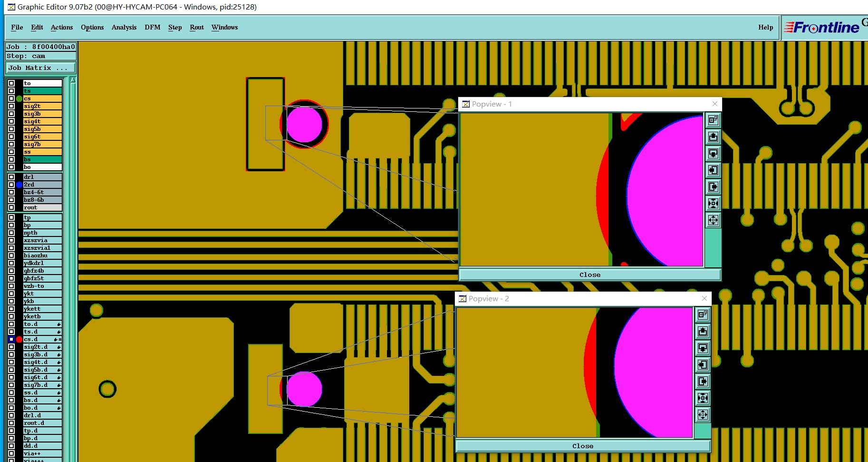Click the pan up icon in Popview 1
The height and width of the screenshot is (462, 868).
tap(713, 137)
